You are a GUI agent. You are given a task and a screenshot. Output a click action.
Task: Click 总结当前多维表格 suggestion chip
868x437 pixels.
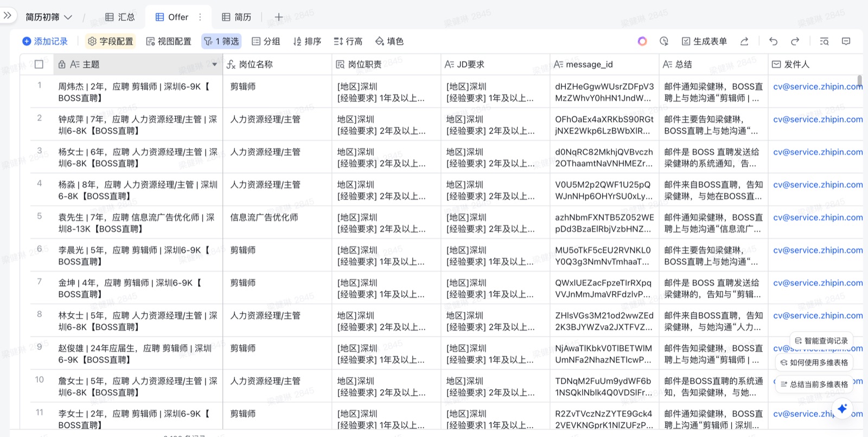pos(814,384)
